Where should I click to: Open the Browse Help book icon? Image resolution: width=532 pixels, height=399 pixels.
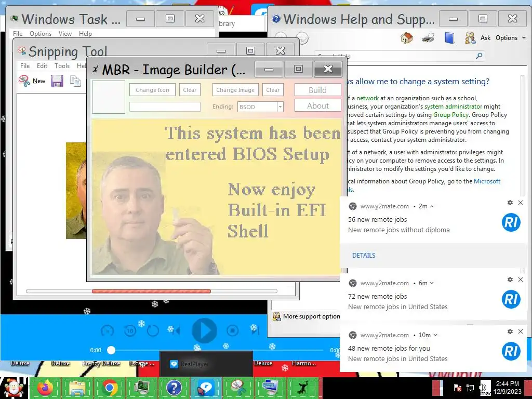tap(449, 37)
